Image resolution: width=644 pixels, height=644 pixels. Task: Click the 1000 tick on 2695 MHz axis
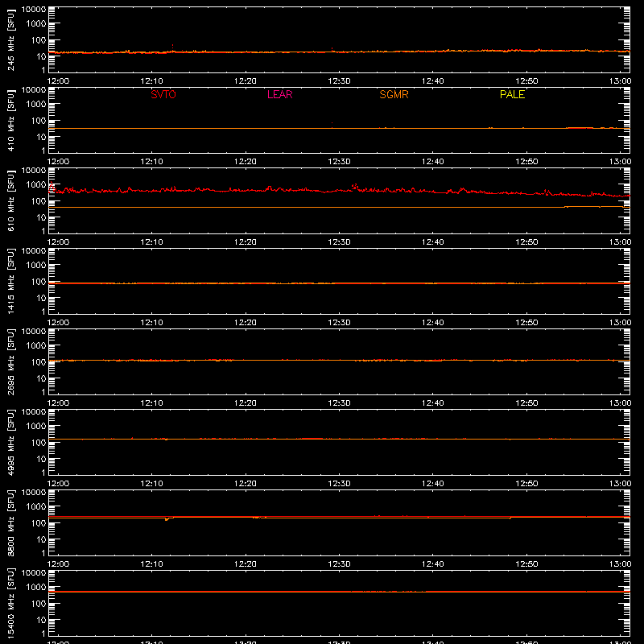point(36,346)
